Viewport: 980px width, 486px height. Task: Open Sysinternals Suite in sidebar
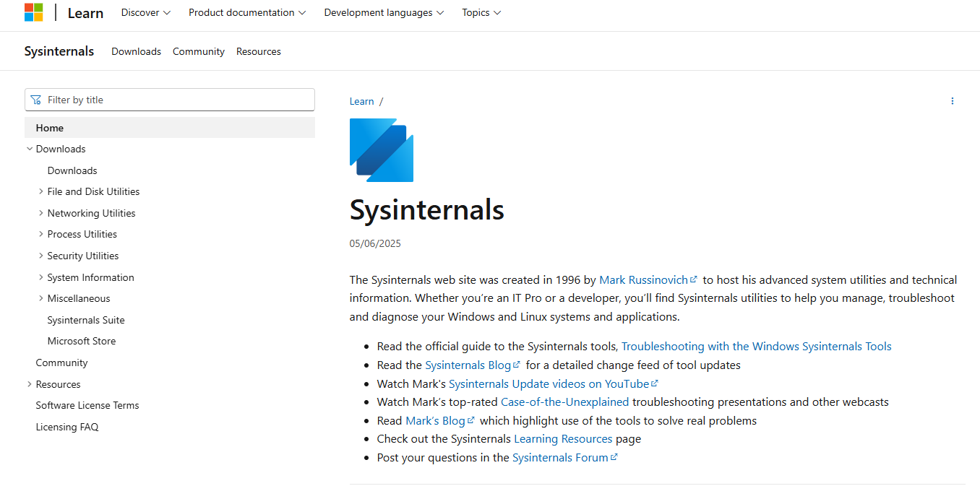[x=86, y=320]
